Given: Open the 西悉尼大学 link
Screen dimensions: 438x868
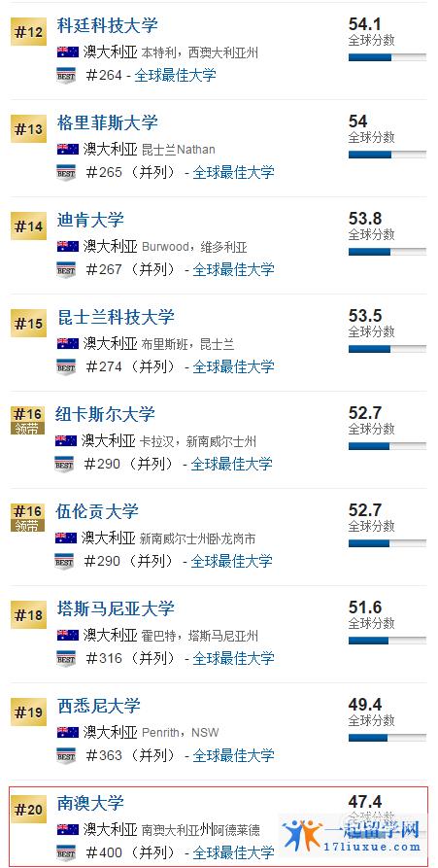Looking at the screenshot, I should pyautogui.click(x=99, y=706).
